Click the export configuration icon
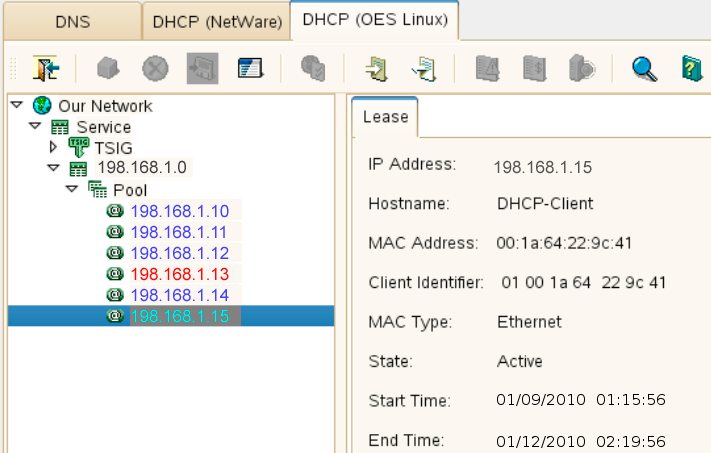This screenshot has height=453, width=711. [422, 68]
